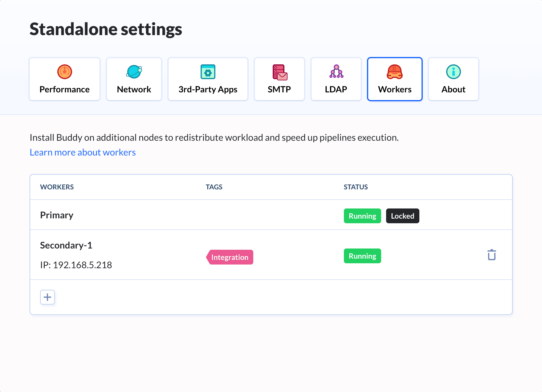
Task: Click the trash icon for Secondary-1
Action: point(491,255)
